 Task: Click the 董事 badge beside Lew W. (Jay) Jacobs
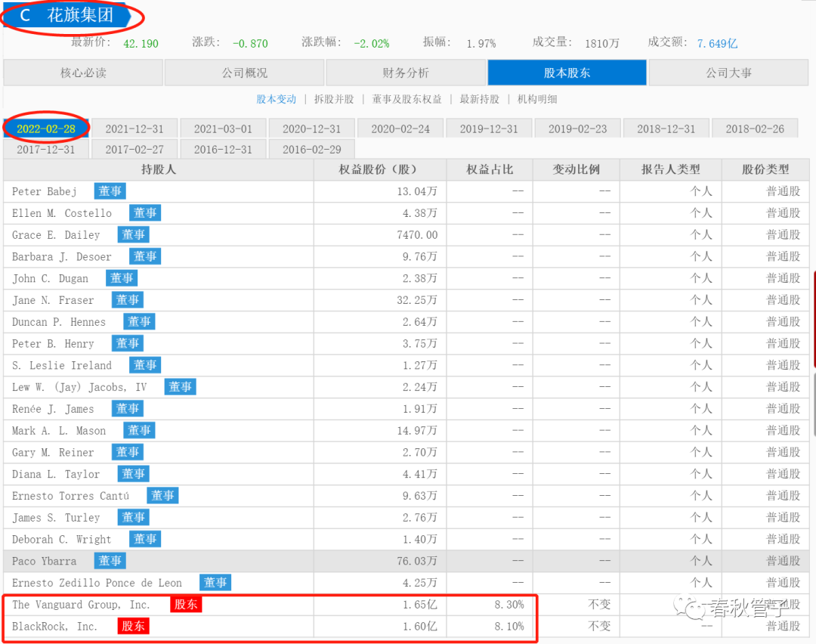click(180, 387)
